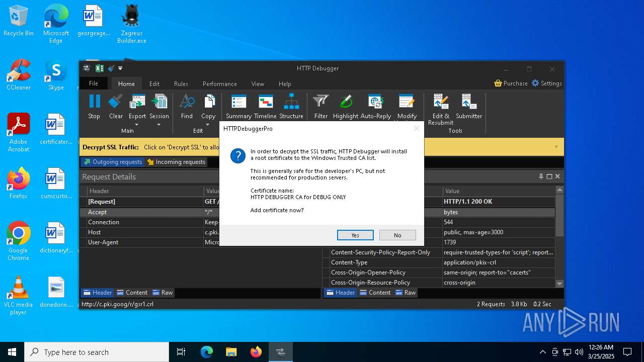Click the Windows search box

click(97, 352)
